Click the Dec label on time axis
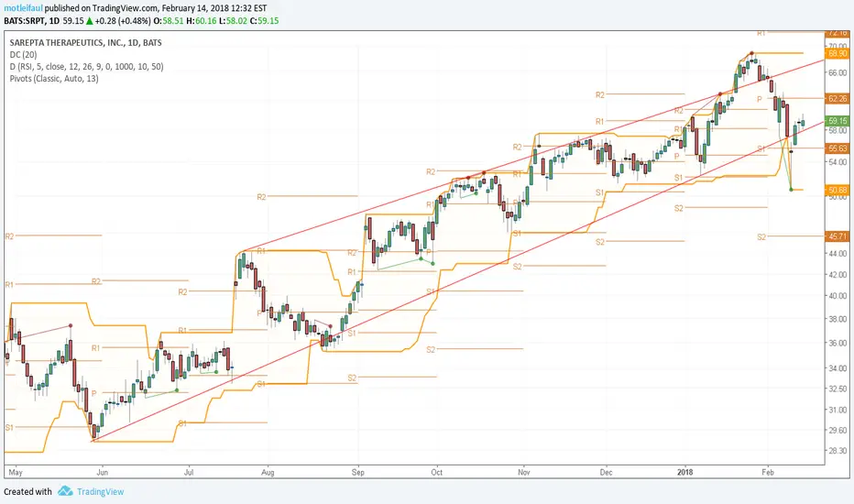854x504 pixels. pyautogui.click(x=607, y=473)
